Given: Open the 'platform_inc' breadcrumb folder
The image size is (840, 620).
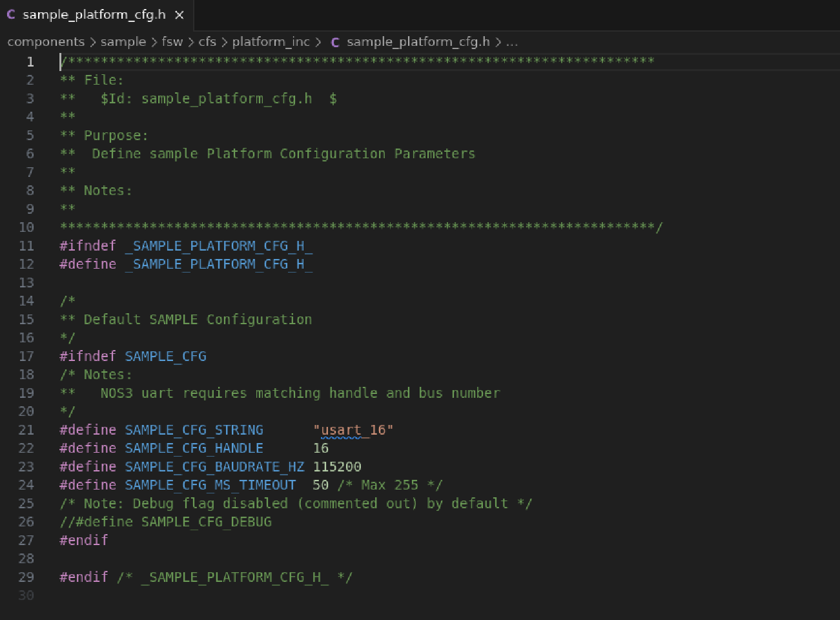Looking at the screenshot, I should pos(271,42).
